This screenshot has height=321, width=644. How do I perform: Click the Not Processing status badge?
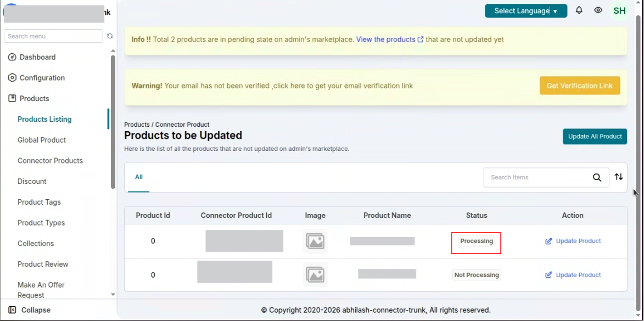point(477,275)
